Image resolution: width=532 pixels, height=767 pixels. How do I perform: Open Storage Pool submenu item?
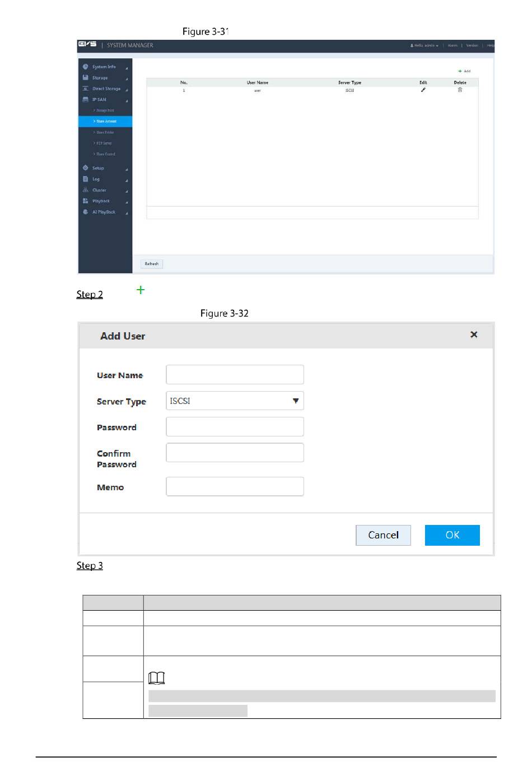104,110
